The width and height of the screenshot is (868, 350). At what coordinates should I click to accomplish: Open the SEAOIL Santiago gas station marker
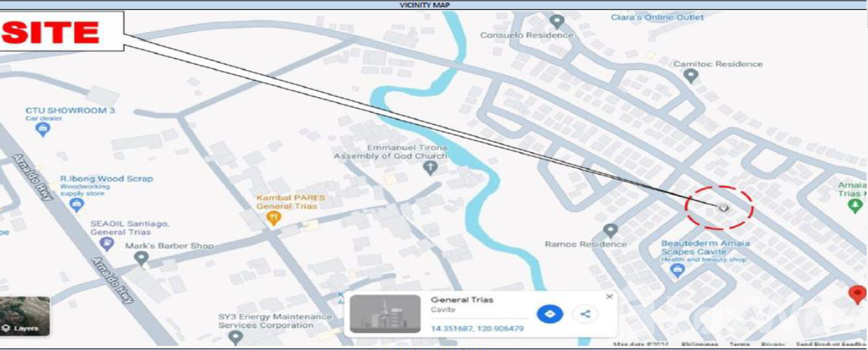(x=106, y=244)
